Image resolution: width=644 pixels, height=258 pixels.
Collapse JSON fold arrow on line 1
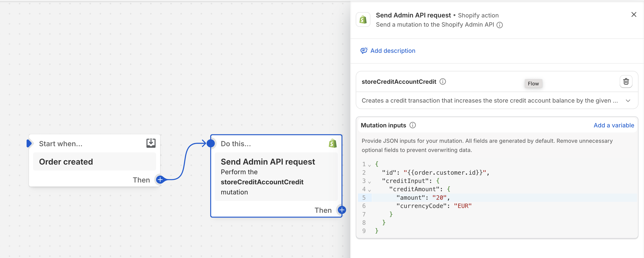(x=369, y=165)
